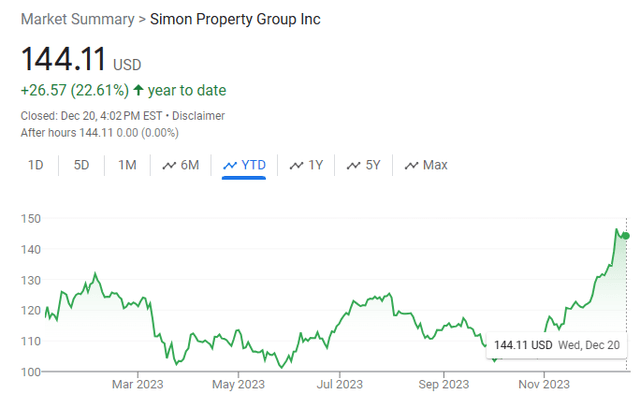Image resolution: width=640 pixels, height=394 pixels.
Task: Open the 6M chart range
Action: [x=190, y=165]
